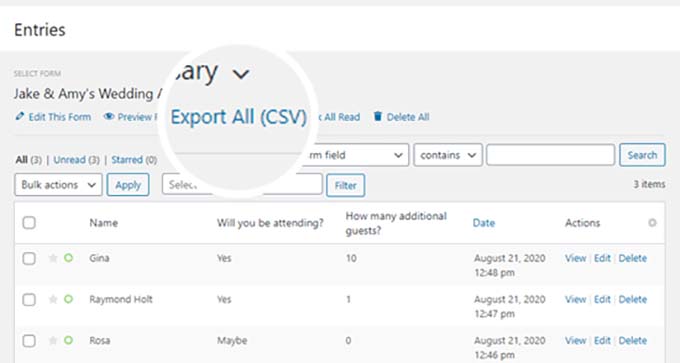Toggle read status circle for Raymond Holt
This screenshot has width=680, height=363.
click(68, 299)
